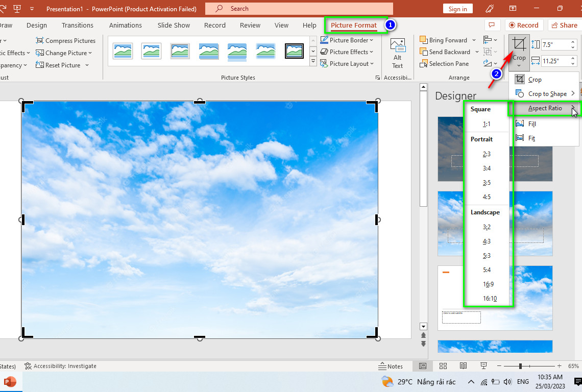Image resolution: width=582 pixels, height=392 pixels.
Task: Click Accessibility: Investigate in status bar
Action: pyautogui.click(x=60, y=366)
